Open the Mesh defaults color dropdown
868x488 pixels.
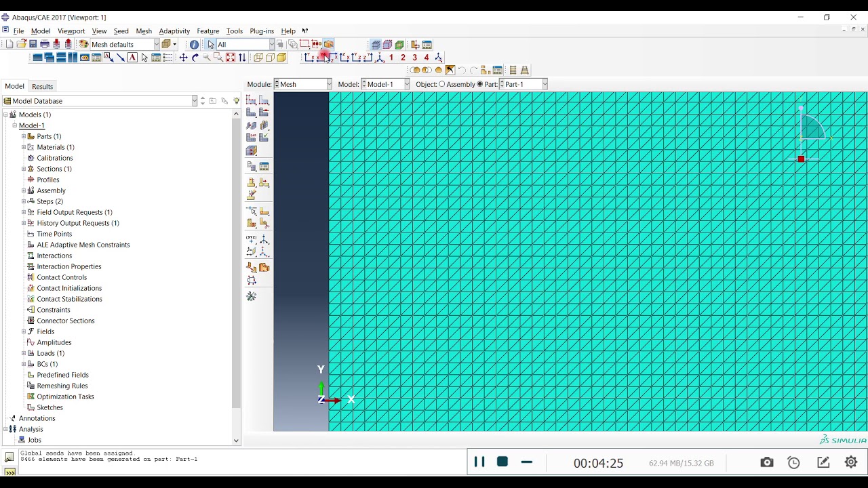tap(124, 44)
